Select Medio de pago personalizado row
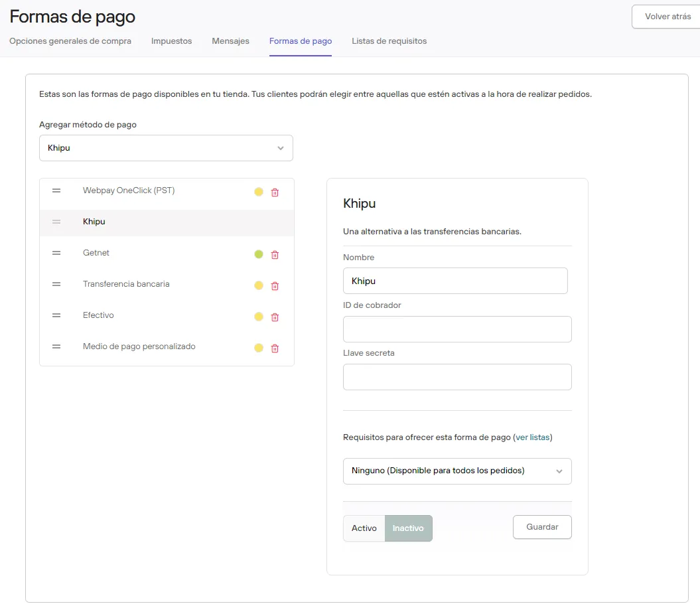The image size is (700, 606). 167,347
